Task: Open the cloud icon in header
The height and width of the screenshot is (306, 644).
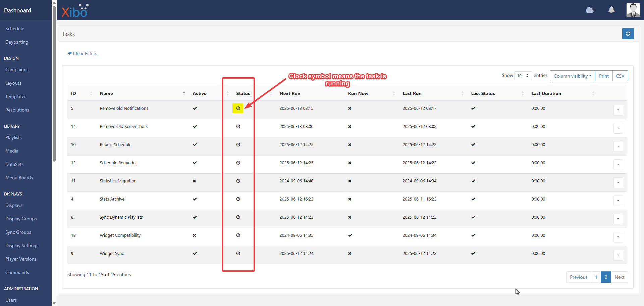Action: (x=589, y=10)
